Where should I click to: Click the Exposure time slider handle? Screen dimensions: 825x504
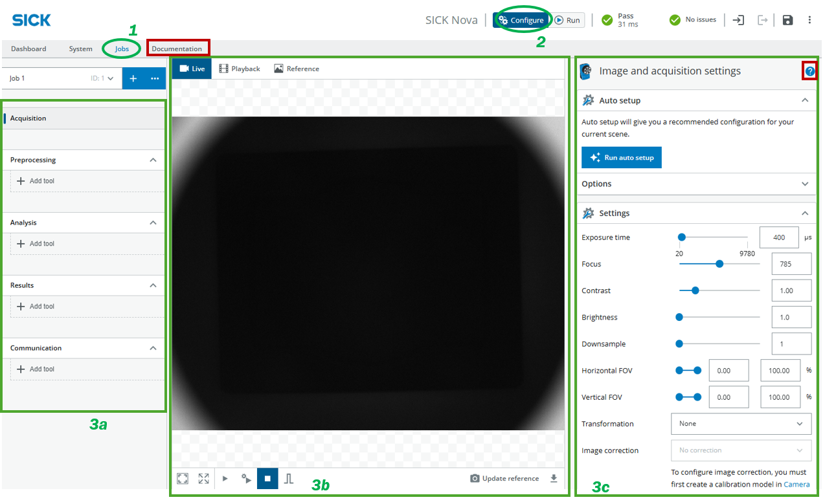pyautogui.click(x=681, y=237)
